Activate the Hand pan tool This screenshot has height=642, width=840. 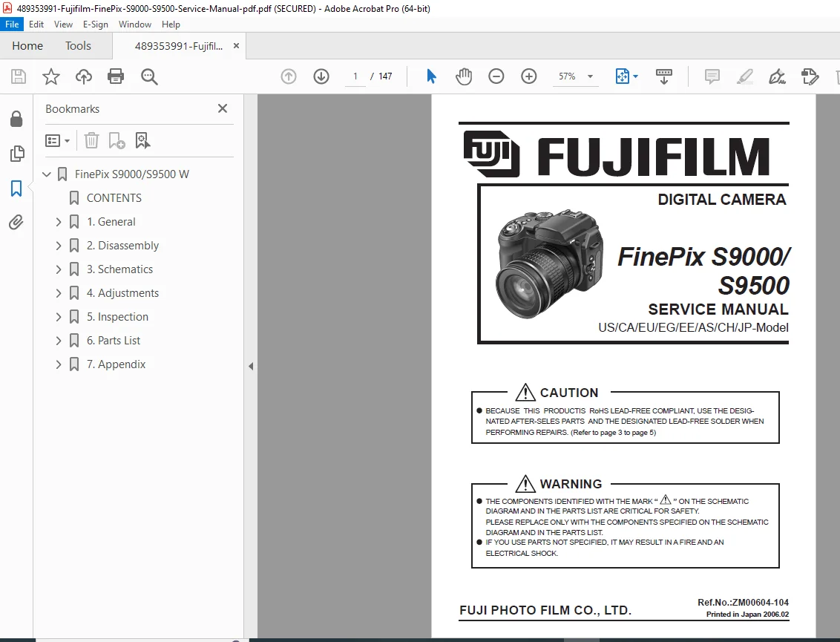click(464, 76)
